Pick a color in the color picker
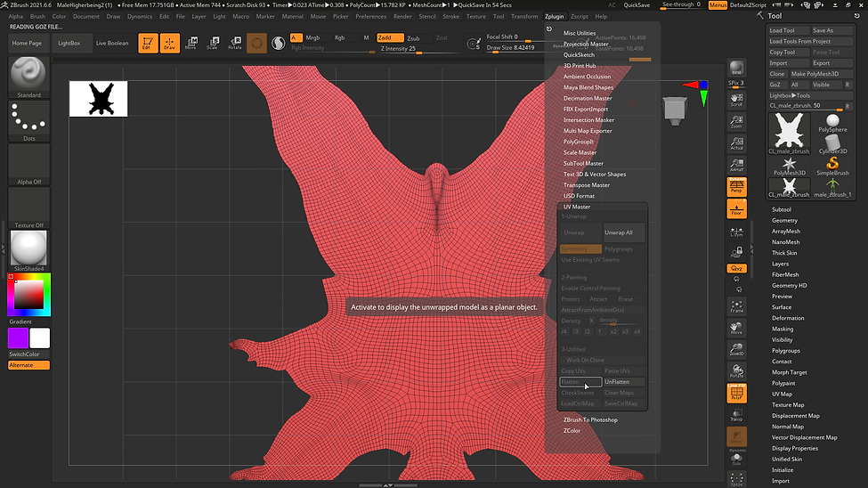Screen dimensions: 868x488 28,294
